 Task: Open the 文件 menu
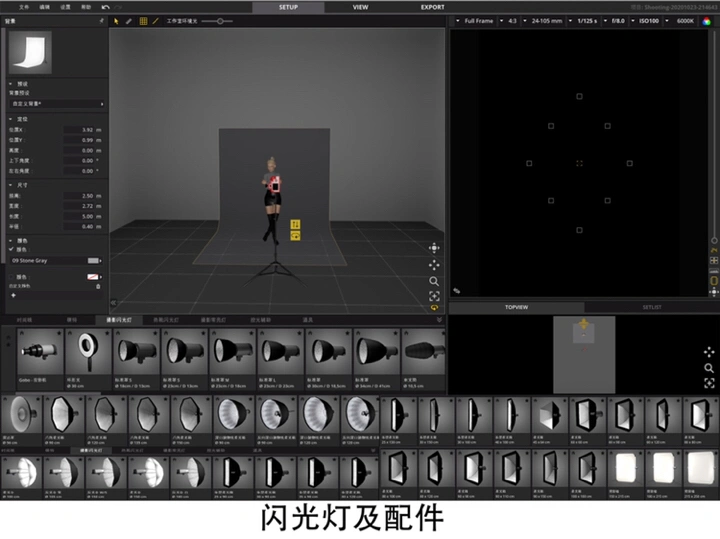coord(24,7)
